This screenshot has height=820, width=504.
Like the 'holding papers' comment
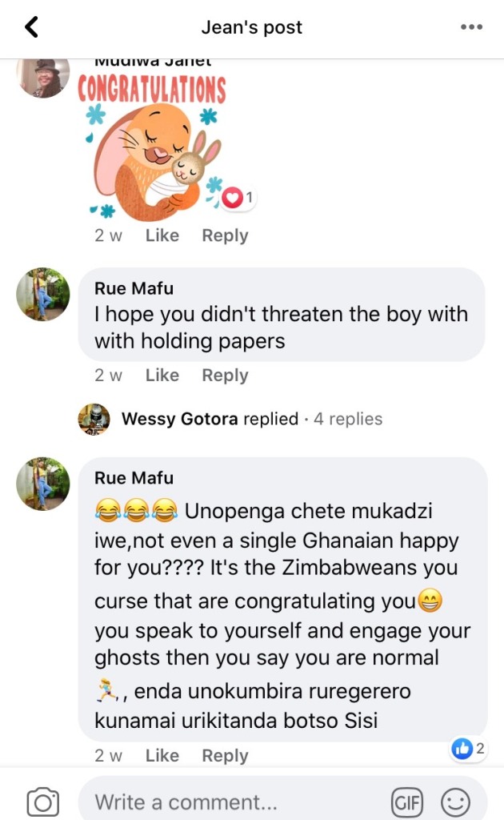(162, 375)
